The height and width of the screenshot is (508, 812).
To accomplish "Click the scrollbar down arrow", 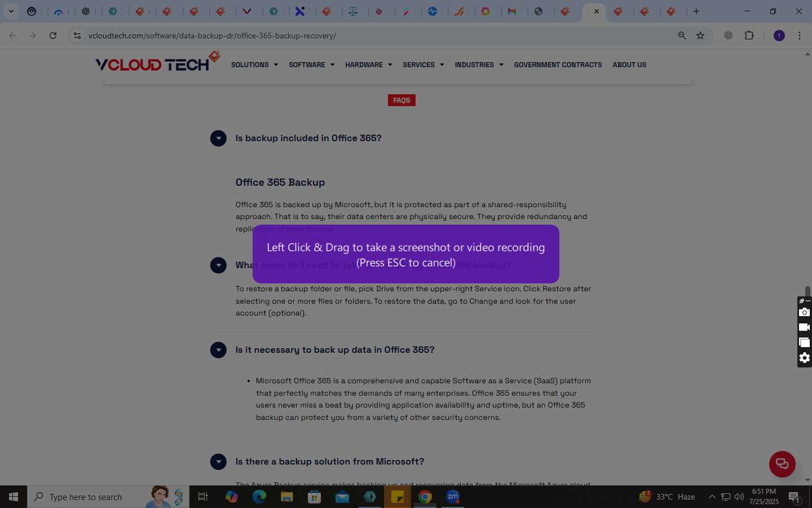I will click(x=807, y=480).
